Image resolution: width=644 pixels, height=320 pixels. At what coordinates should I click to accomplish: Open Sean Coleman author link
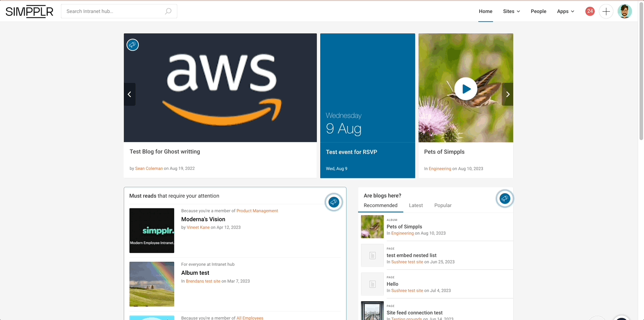[x=149, y=169]
